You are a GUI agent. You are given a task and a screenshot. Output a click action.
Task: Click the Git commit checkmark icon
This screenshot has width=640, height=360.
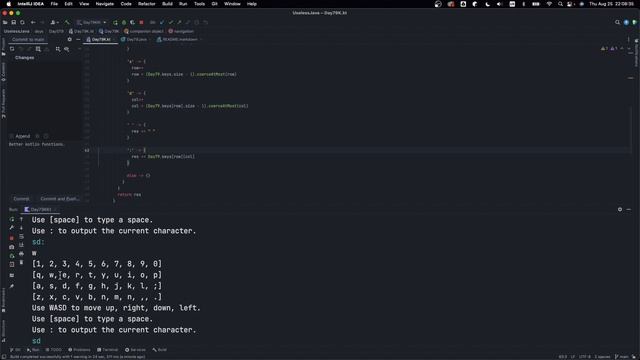pos(171,22)
